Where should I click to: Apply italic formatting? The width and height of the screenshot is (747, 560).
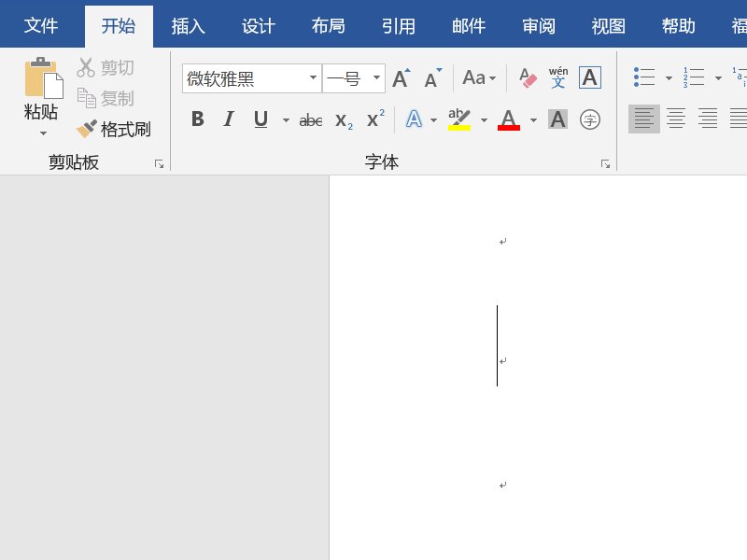coord(227,119)
